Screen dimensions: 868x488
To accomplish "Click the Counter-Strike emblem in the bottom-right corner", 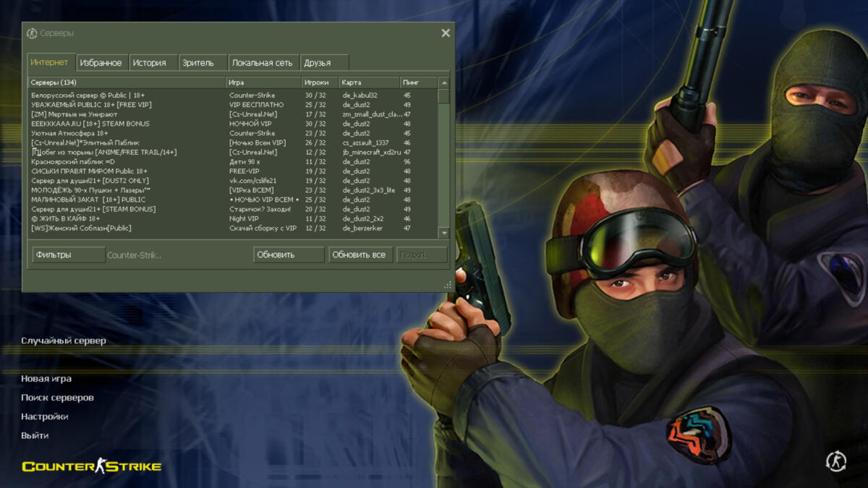I will pyautogui.click(x=836, y=461).
